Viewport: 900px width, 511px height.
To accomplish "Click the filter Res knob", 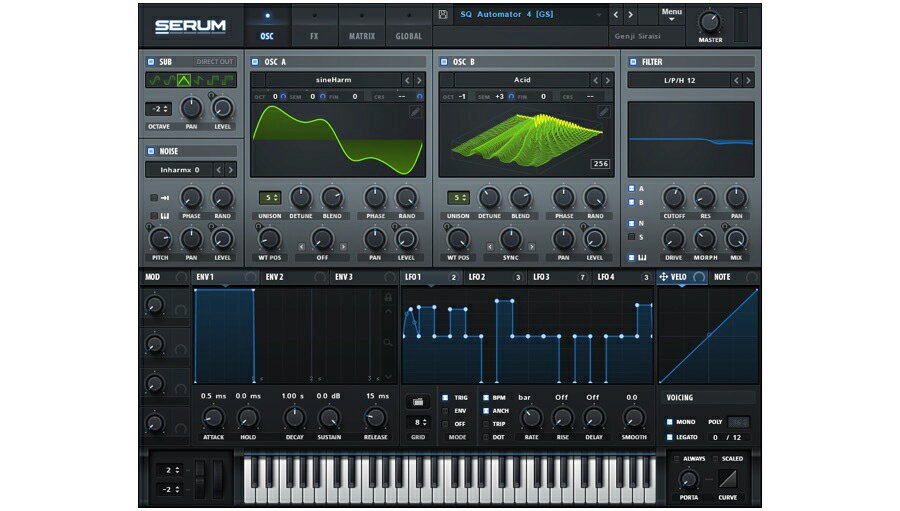I will point(705,198).
